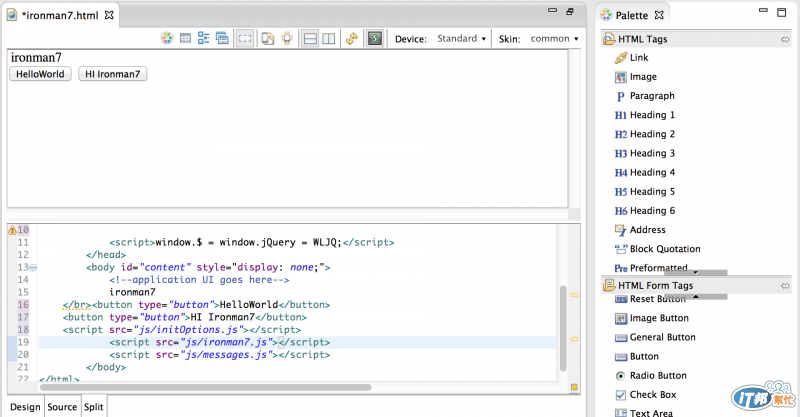This screenshot has width=800, height=417.
Task: Click the outline tree icon in toolbar
Action: point(204,38)
